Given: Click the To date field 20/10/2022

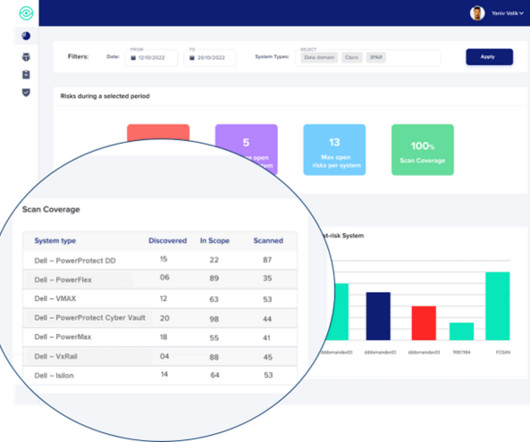Looking at the screenshot, I should tap(210, 57).
